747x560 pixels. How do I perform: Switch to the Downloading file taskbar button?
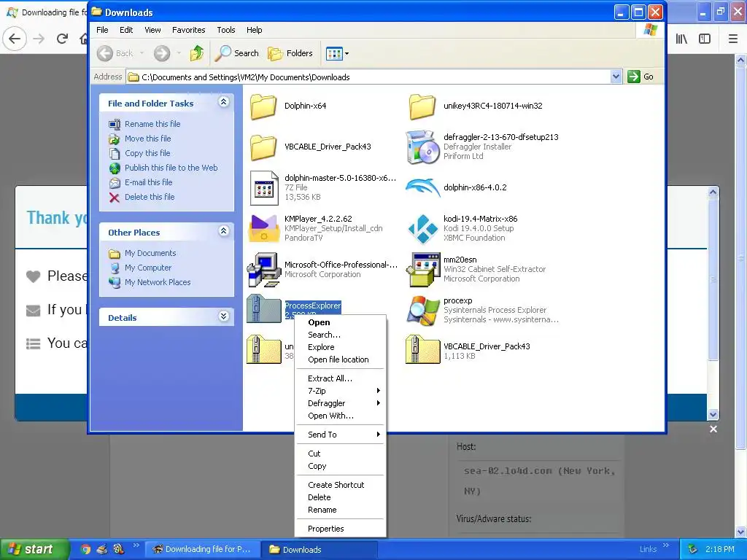(x=203, y=550)
